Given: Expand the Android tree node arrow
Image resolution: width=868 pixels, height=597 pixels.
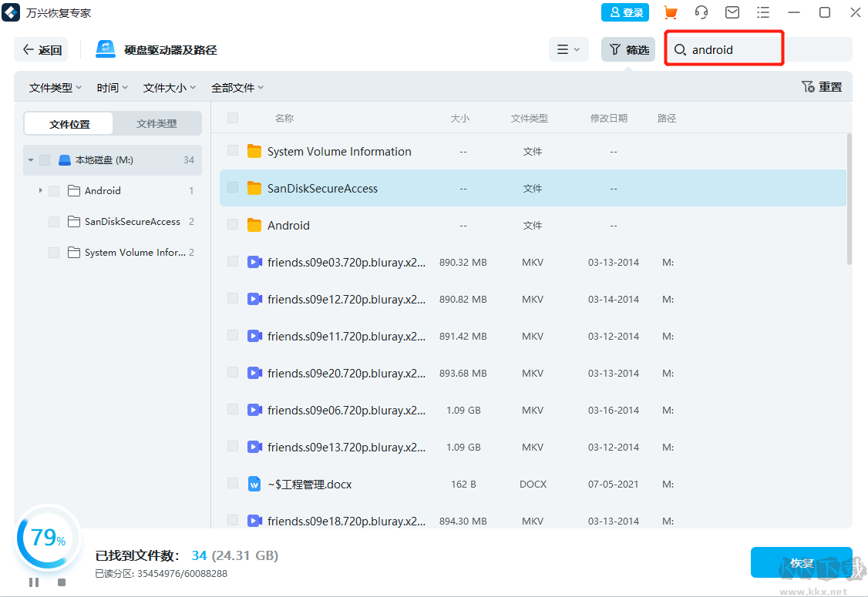Looking at the screenshot, I should coord(40,190).
